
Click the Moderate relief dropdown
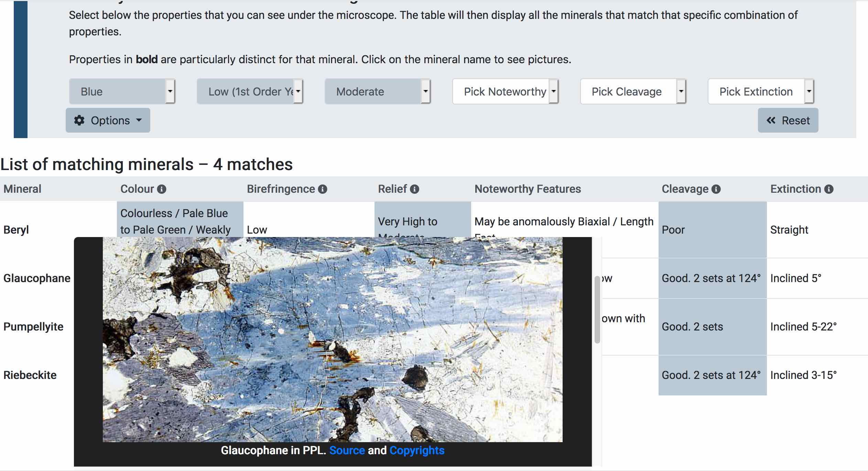377,91
